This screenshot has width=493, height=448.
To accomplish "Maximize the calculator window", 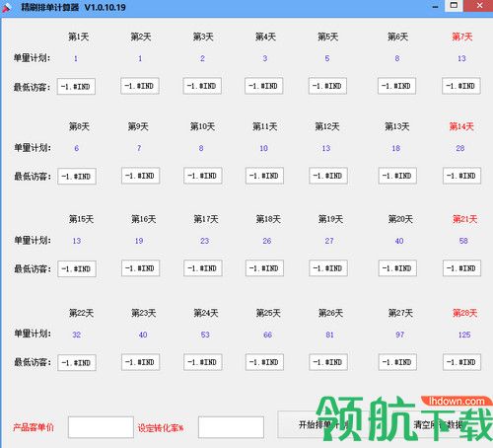I will 454,5.
